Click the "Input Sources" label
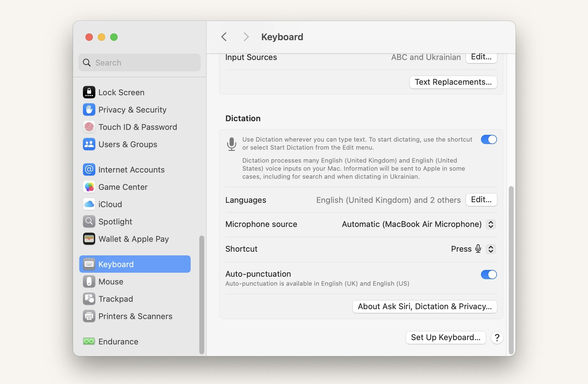The height and width of the screenshot is (384, 588). (251, 58)
